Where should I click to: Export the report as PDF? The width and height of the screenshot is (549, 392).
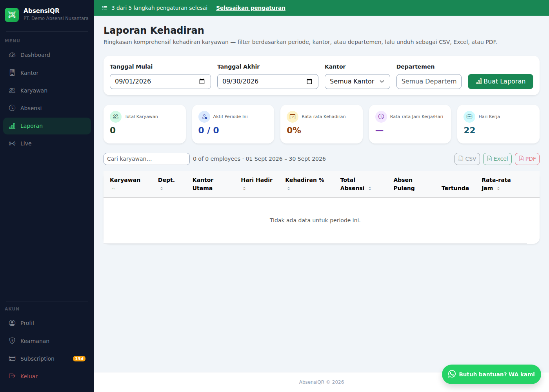click(527, 159)
